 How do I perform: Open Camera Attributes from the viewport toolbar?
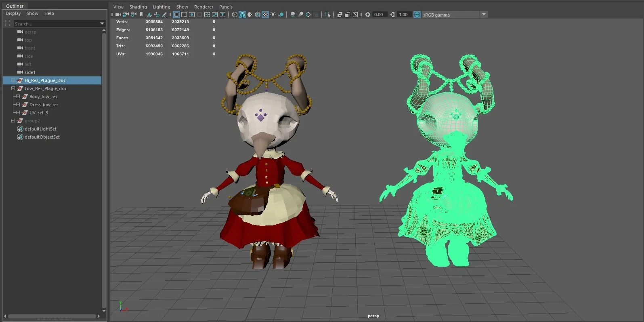point(134,15)
